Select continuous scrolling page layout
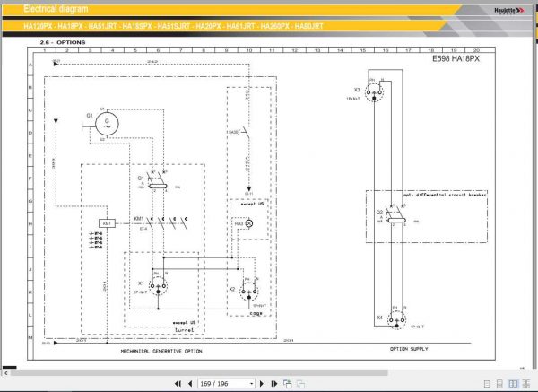The image size is (538, 392). [499, 384]
